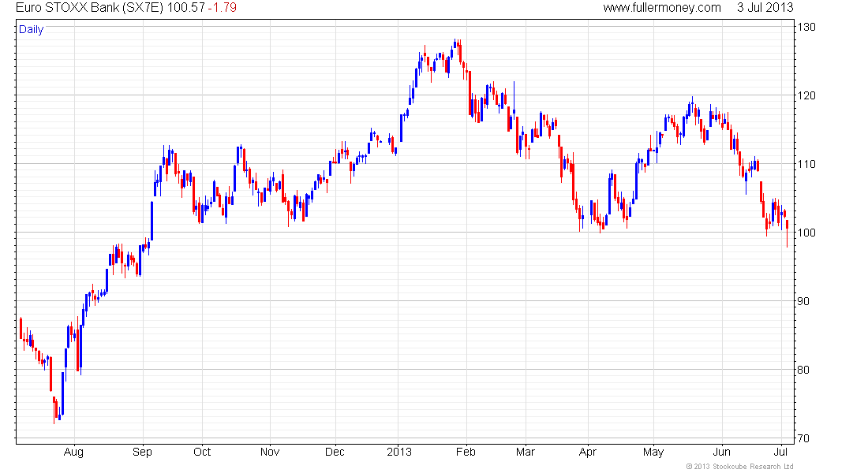Click the blue 'Daily' interval label
This screenshot has height=473, width=868.
coord(31,29)
